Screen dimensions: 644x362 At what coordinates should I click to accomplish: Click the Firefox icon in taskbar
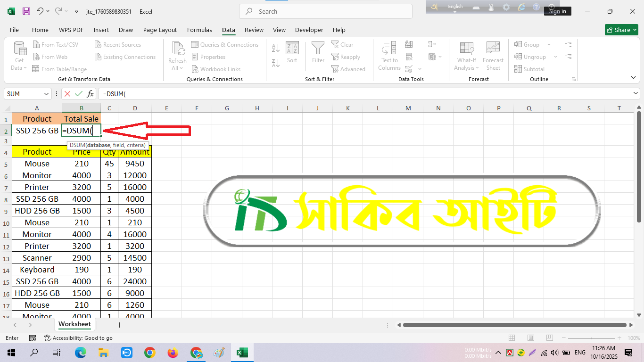click(173, 353)
